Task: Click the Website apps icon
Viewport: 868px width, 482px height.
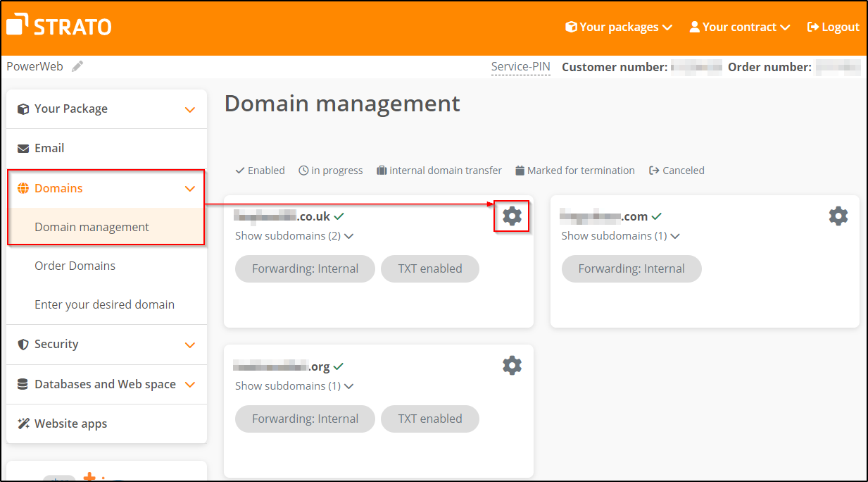Action: click(x=25, y=424)
